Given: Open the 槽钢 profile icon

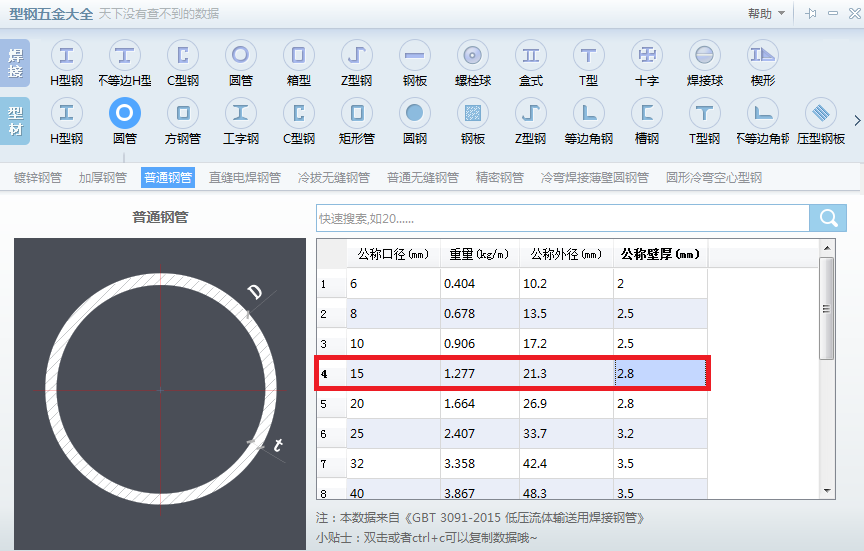Looking at the screenshot, I should point(647,114).
